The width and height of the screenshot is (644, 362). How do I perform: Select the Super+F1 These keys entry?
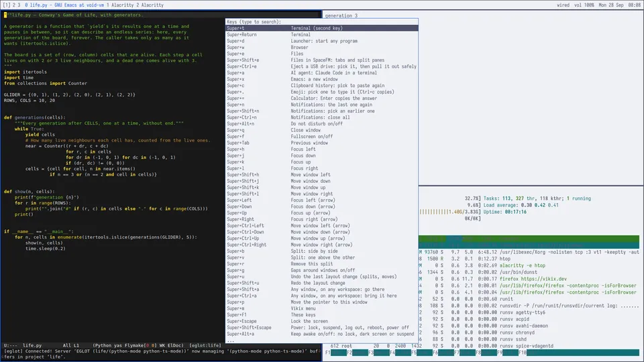[x=322, y=315]
